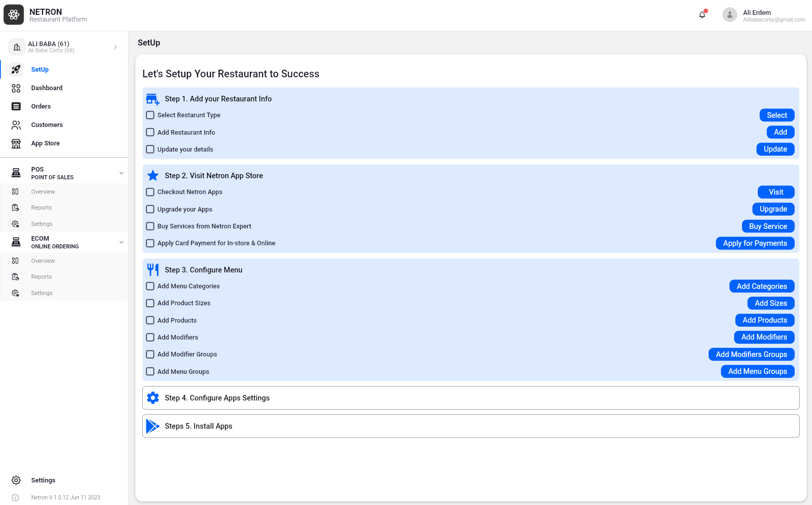Check Add Modifier Groups checkbox
This screenshot has height=505, width=812.
tap(150, 354)
